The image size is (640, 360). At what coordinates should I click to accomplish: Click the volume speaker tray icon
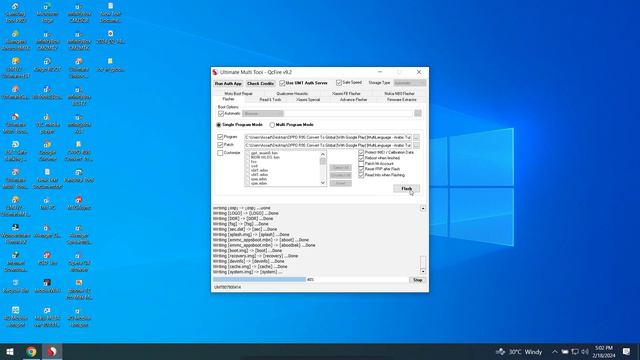585,351
